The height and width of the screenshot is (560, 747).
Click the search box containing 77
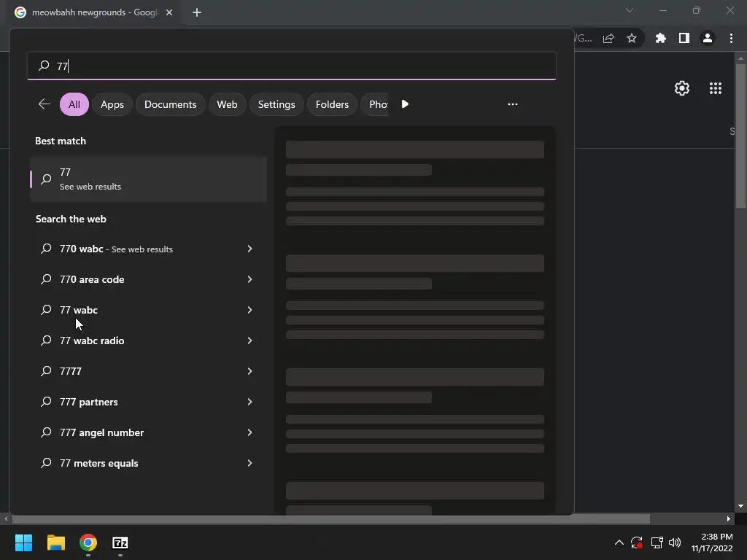click(x=292, y=66)
